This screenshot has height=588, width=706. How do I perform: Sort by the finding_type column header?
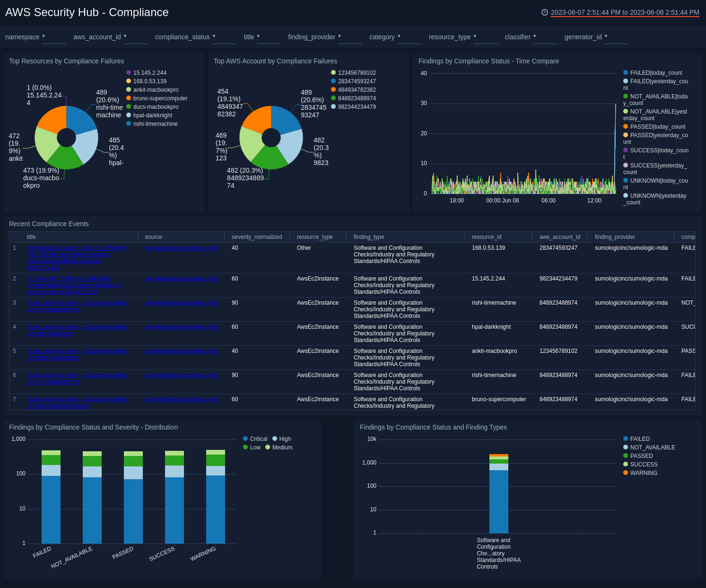369,237
